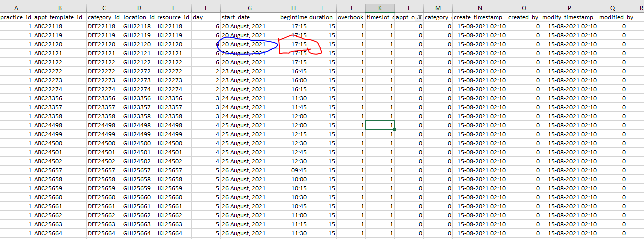Screen dimensions: 644x239
Task: Select column A header
Action: (16, 8)
